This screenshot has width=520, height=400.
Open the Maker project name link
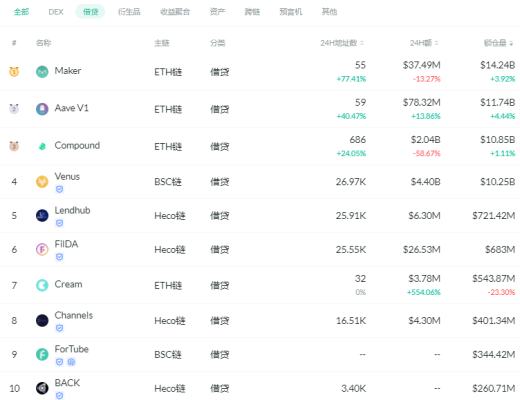pos(68,71)
